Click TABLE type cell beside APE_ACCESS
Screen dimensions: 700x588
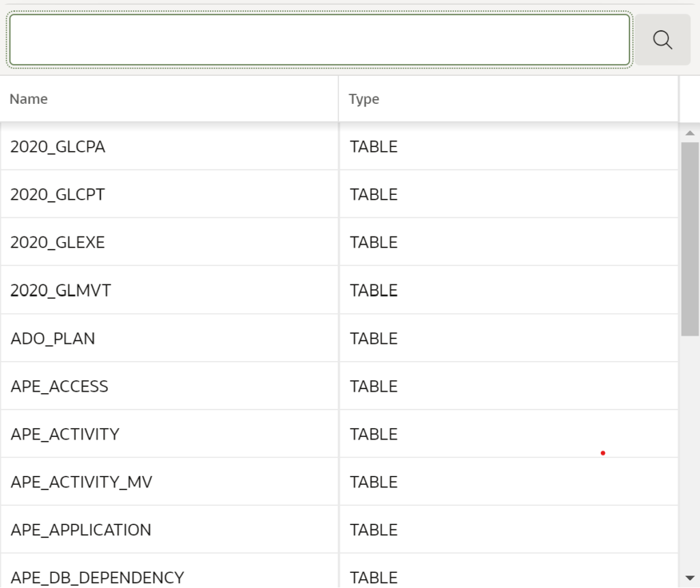[x=509, y=386]
